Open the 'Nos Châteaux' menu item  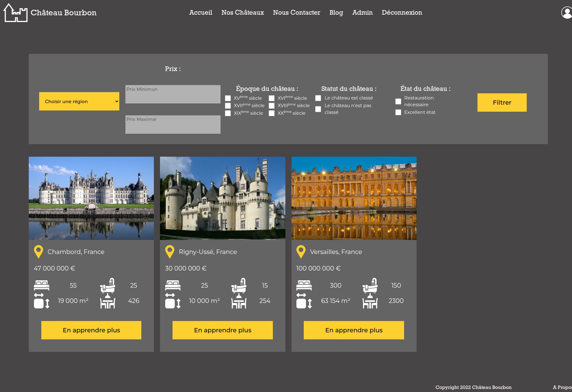[243, 13]
